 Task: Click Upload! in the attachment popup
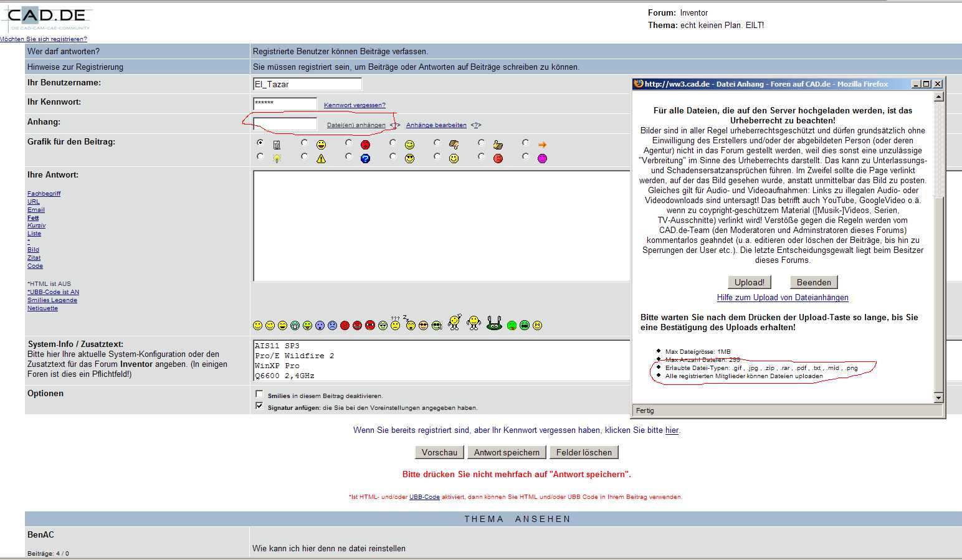[x=749, y=282]
